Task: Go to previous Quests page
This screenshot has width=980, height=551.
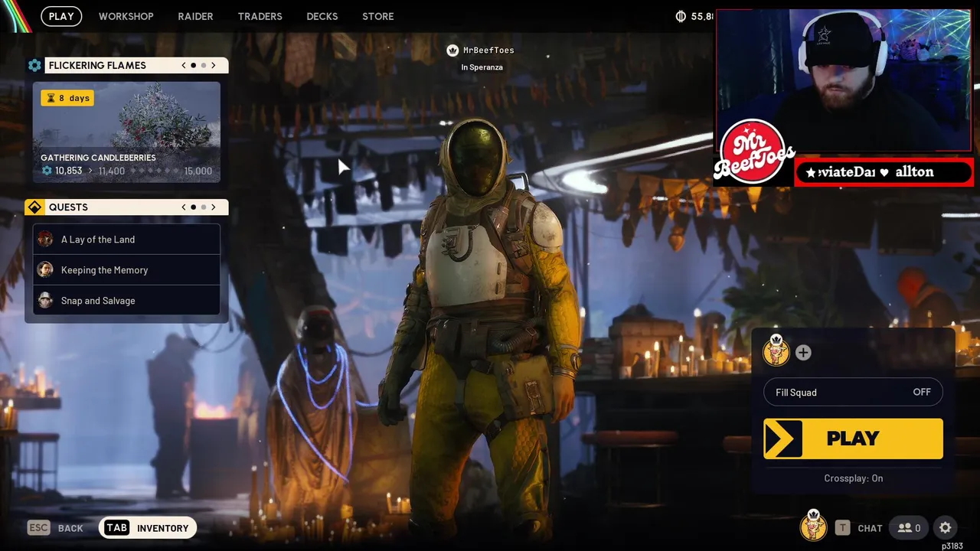Action: coord(184,207)
